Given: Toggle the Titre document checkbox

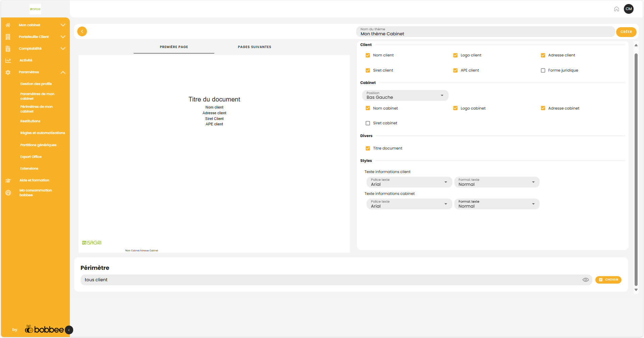Looking at the screenshot, I should [368, 149].
